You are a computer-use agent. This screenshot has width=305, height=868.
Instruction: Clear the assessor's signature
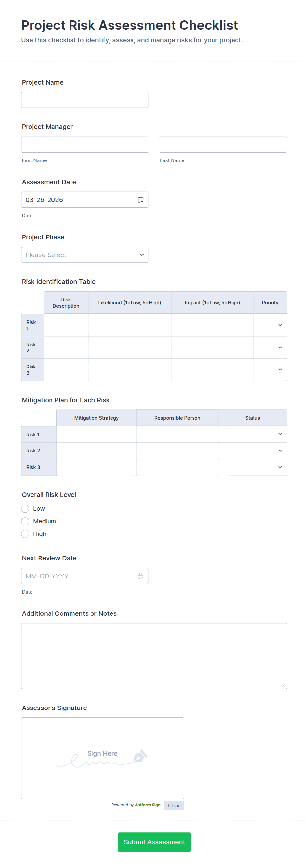(x=174, y=805)
